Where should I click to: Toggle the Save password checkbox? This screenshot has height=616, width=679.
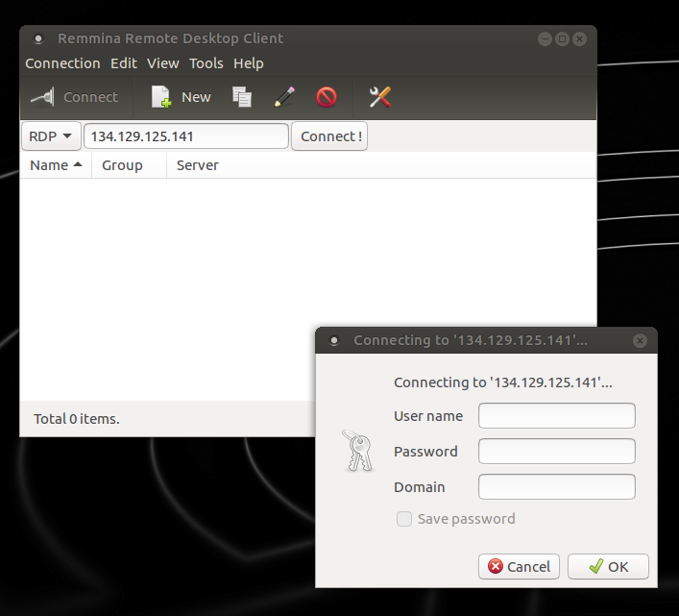coord(404,519)
